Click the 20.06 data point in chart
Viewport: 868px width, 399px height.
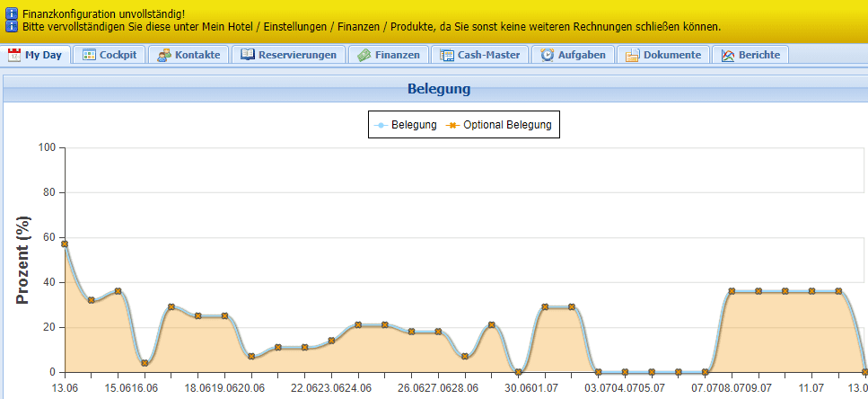click(251, 357)
